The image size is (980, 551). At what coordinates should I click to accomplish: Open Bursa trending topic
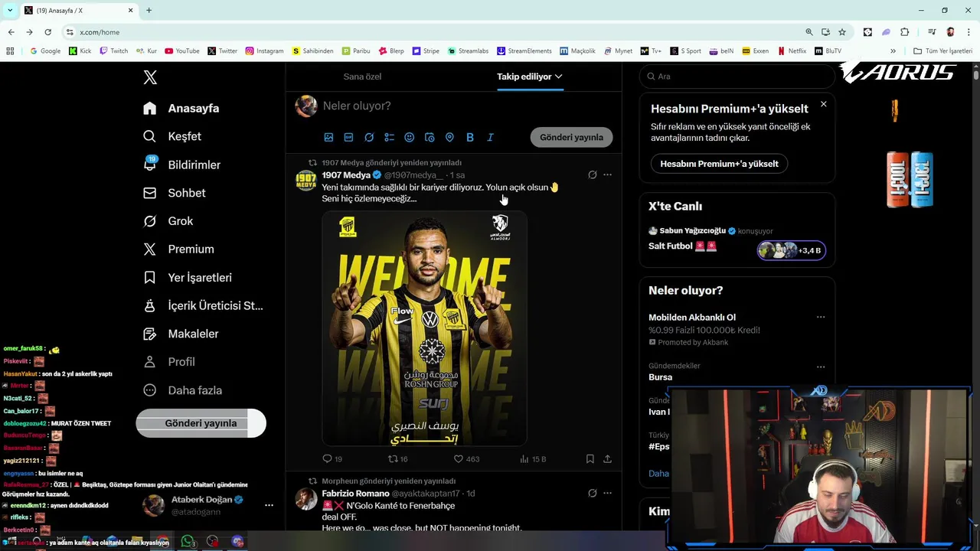pos(660,377)
